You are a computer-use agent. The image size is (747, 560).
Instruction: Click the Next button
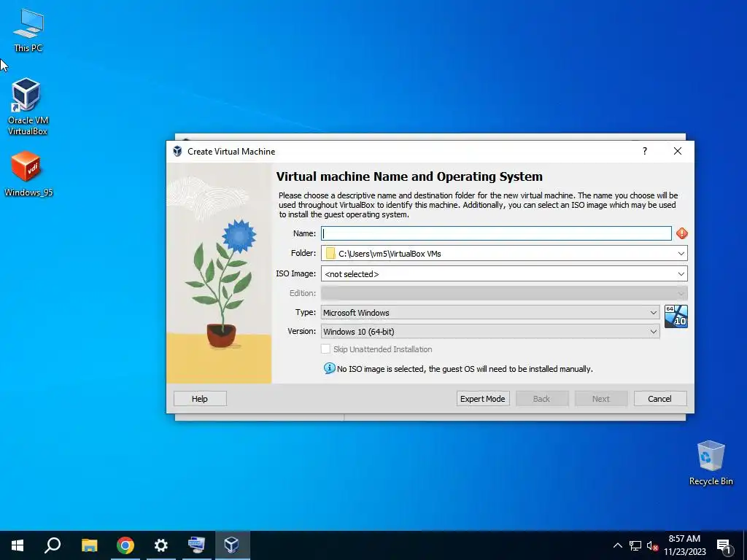(601, 399)
